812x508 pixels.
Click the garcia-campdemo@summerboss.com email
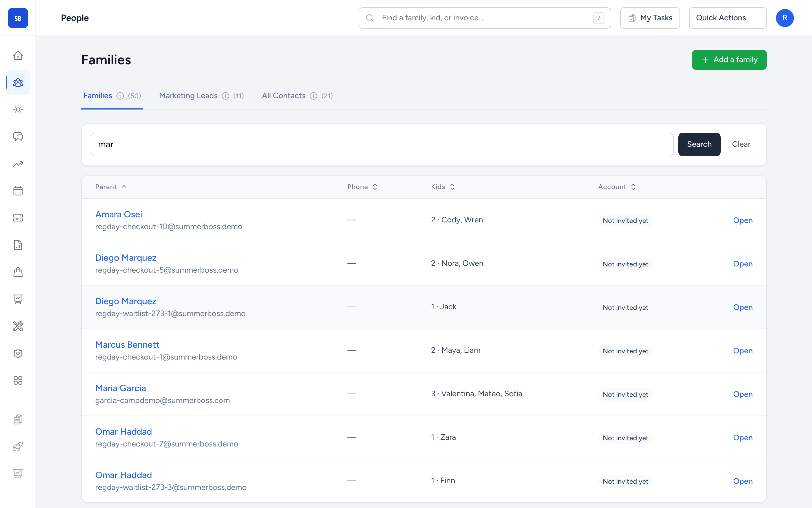click(162, 400)
